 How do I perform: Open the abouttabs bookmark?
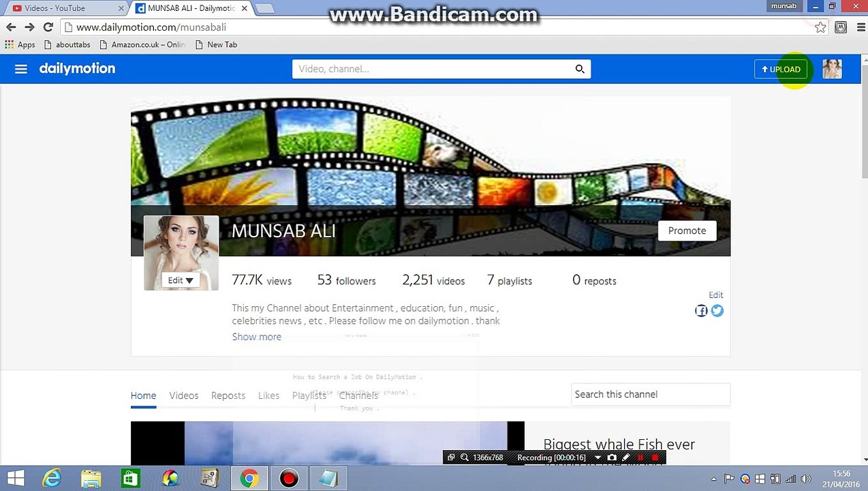pos(67,44)
